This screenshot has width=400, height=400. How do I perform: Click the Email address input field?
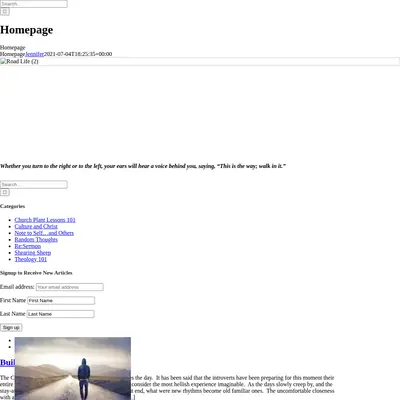pyautogui.click(x=70, y=287)
